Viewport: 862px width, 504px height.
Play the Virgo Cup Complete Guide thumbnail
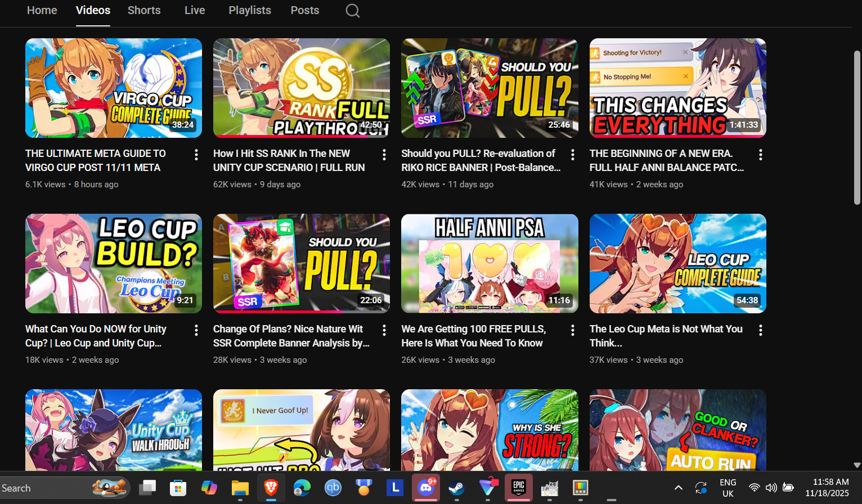[x=114, y=88]
